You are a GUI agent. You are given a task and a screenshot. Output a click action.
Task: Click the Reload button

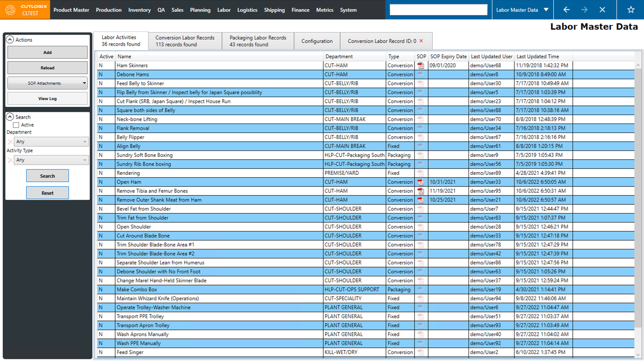point(47,68)
